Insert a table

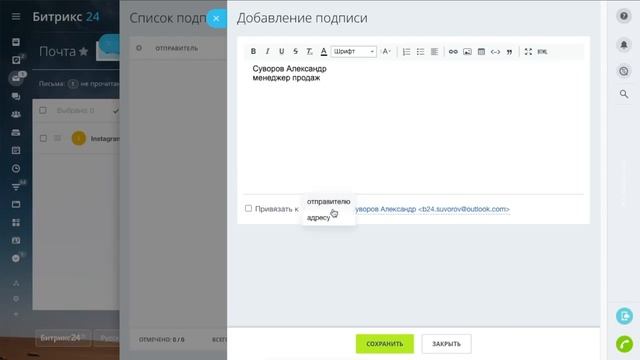pyautogui.click(x=481, y=51)
